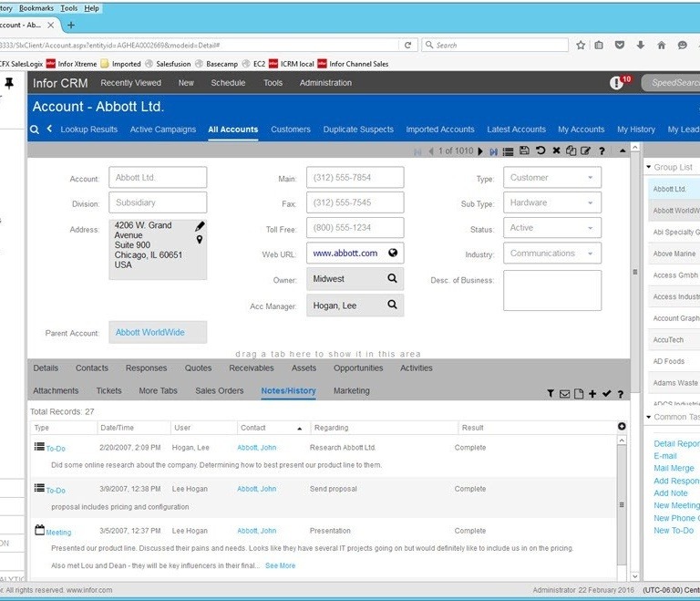Click Add Note in Common Tasks
Image resolution: width=700 pixels, height=601 pixels.
671,493
